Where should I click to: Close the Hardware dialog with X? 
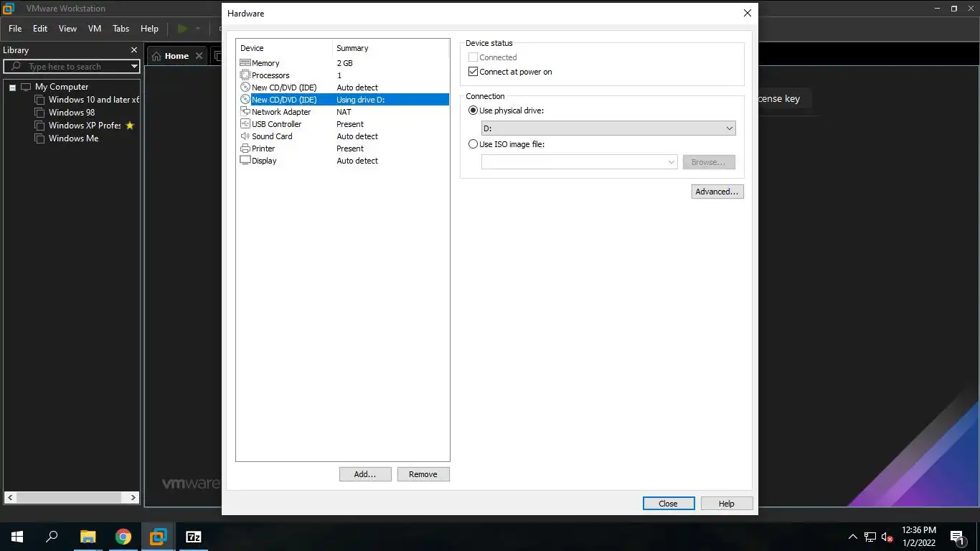(x=748, y=13)
